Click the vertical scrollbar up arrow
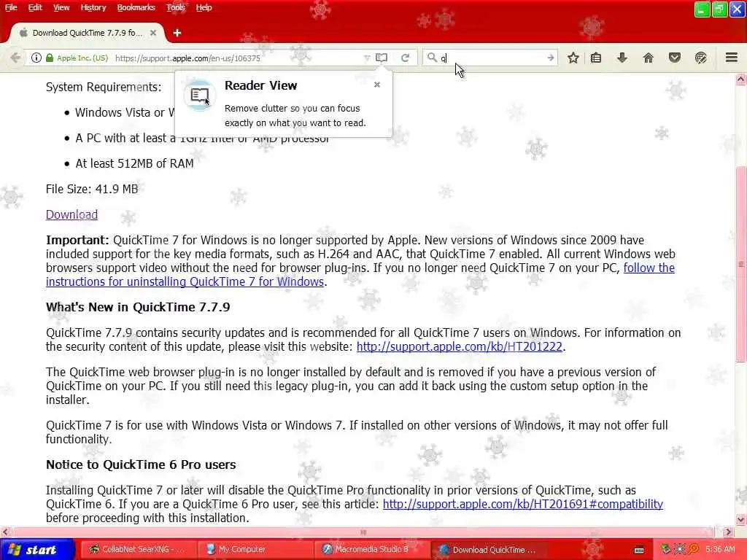The width and height of the screenshot is (747, 560). coord(741,79)
